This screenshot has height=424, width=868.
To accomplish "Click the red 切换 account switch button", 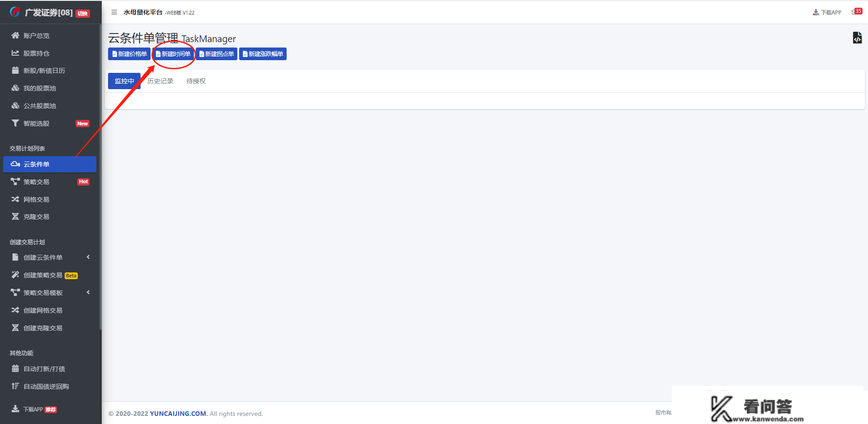I will (x=83, y=13).
